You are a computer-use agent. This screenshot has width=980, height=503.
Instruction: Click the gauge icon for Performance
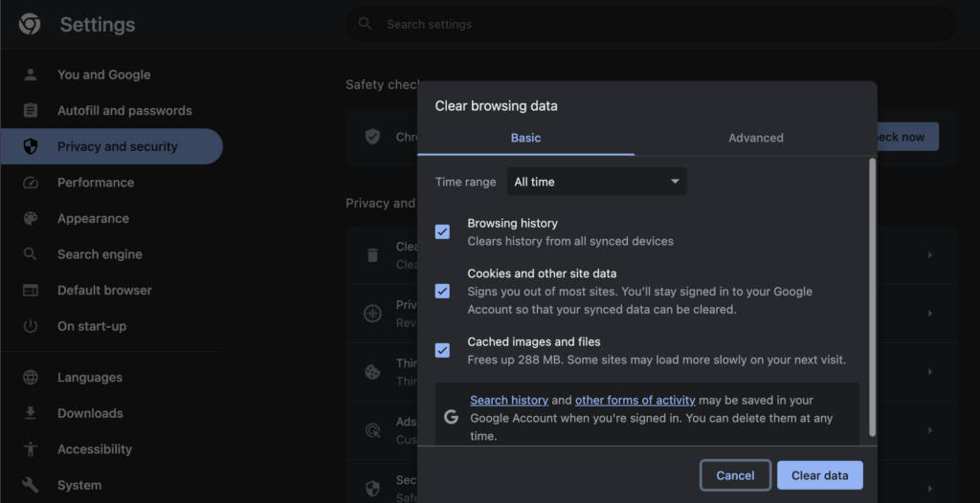click(30, 183)
